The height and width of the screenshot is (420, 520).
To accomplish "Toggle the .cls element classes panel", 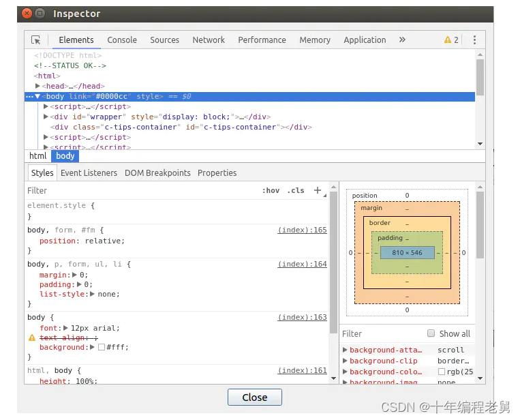I will click(296, 190).
